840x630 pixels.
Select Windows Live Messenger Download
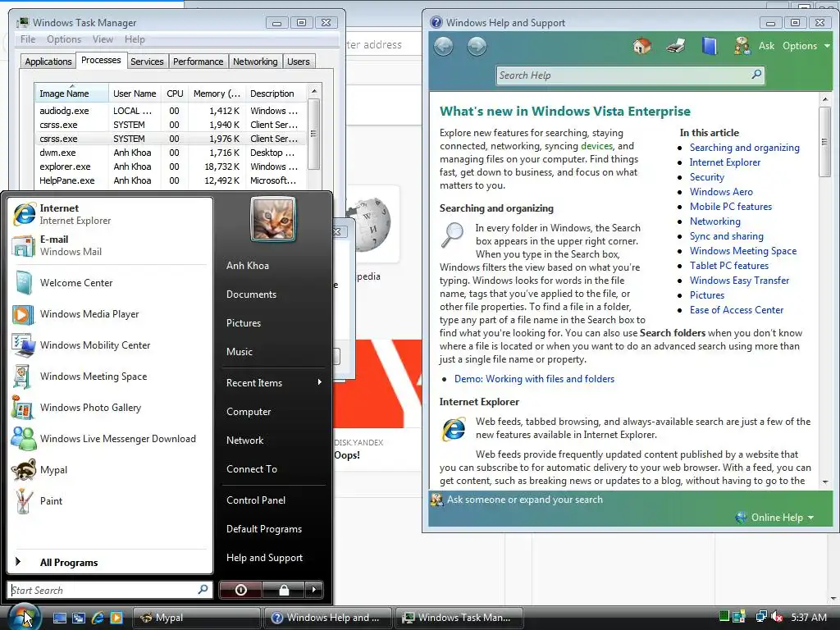111,439
